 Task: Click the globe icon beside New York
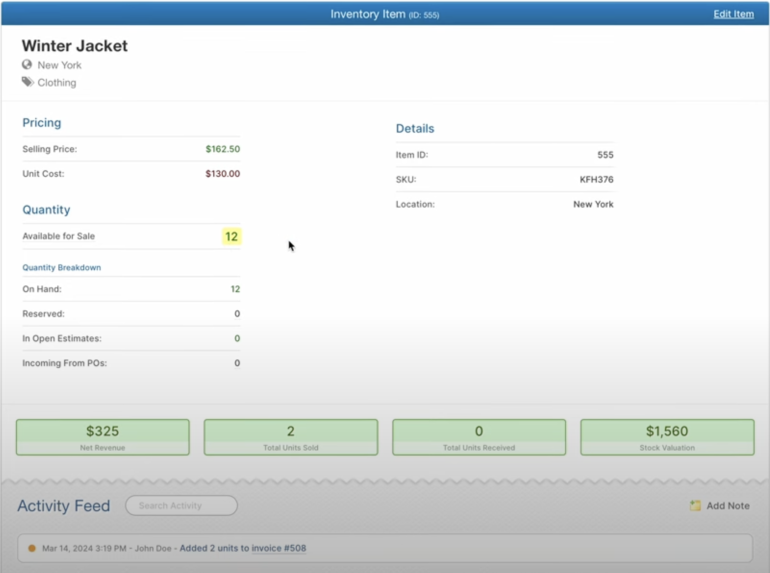pyautogui.click(x=27, y=65)
